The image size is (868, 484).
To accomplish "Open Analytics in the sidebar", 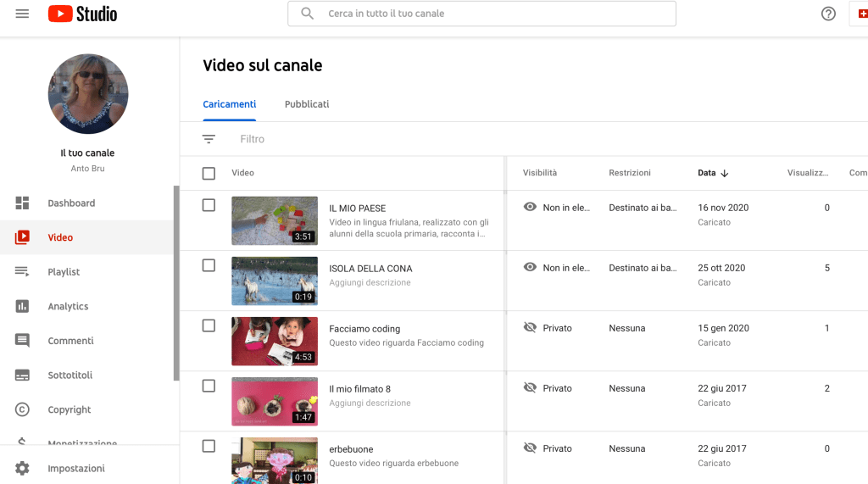I will [68, 307].
